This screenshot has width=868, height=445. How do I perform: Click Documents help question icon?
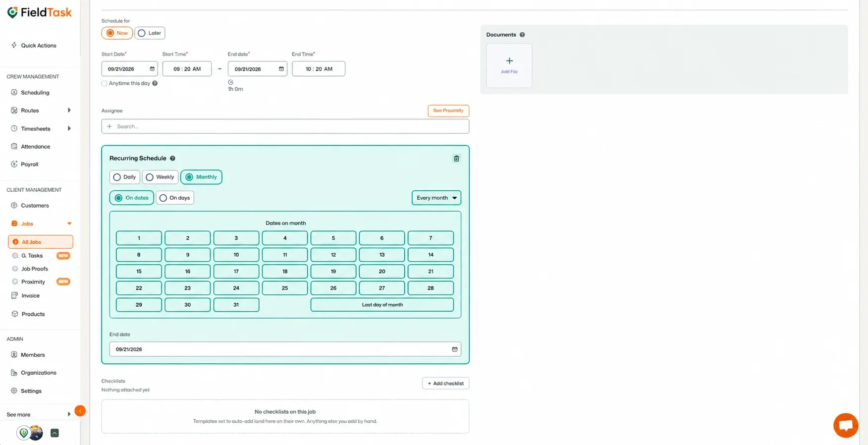522,35
